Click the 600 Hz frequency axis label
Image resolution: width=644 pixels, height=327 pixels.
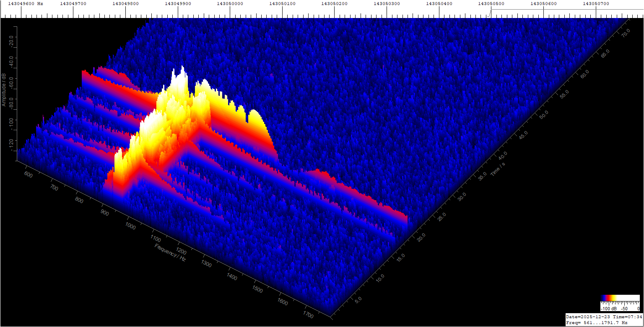pos(29,174)
